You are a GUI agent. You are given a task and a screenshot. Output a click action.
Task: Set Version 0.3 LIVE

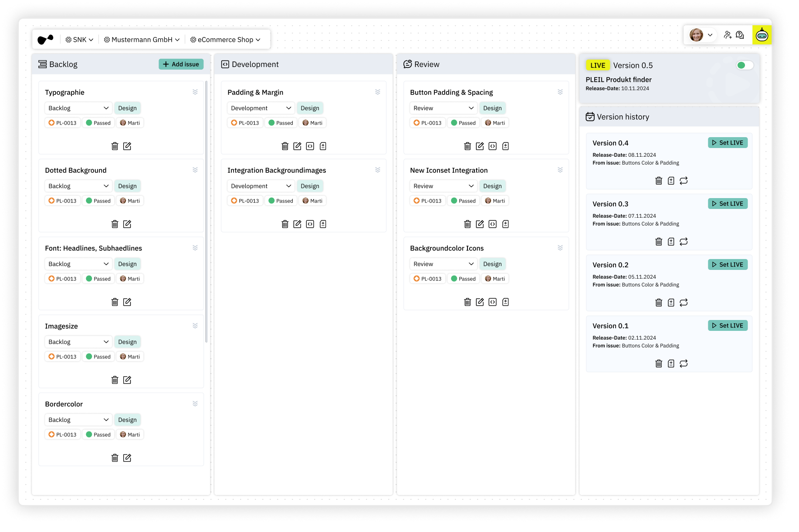(x=728, y=204)
